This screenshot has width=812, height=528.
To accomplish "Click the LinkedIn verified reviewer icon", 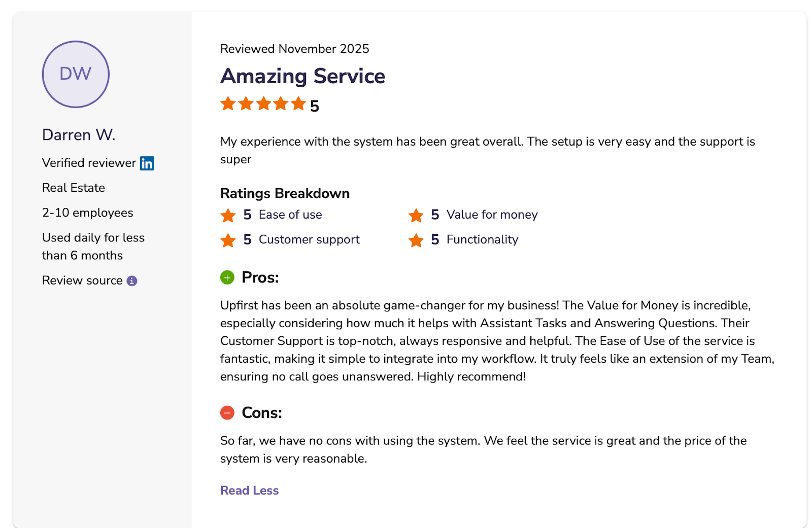I will pyautogui.click(x=147, y=163).
